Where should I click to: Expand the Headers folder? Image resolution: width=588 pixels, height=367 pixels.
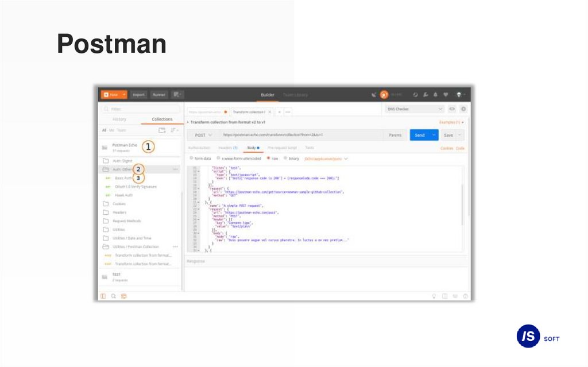pos(139,213)
